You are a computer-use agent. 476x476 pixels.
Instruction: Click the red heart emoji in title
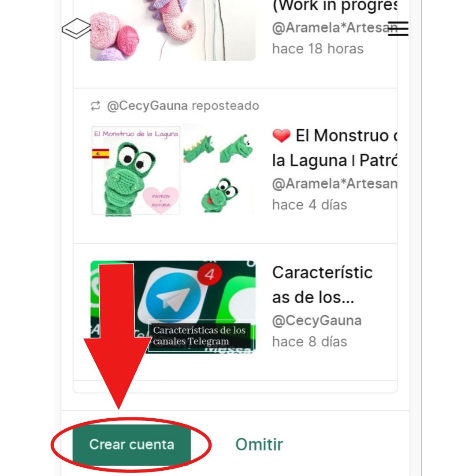coord(281,135)
